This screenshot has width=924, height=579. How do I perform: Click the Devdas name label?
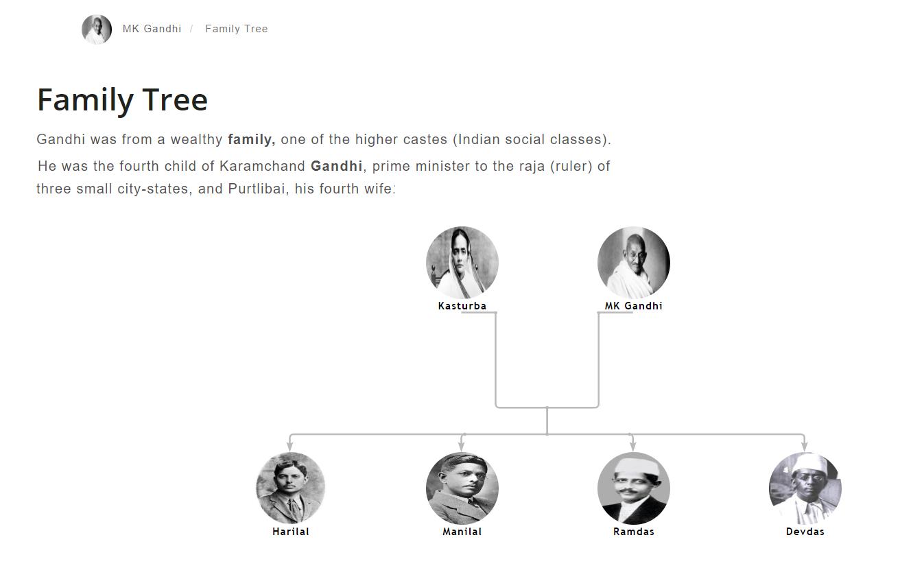(805, 532)
